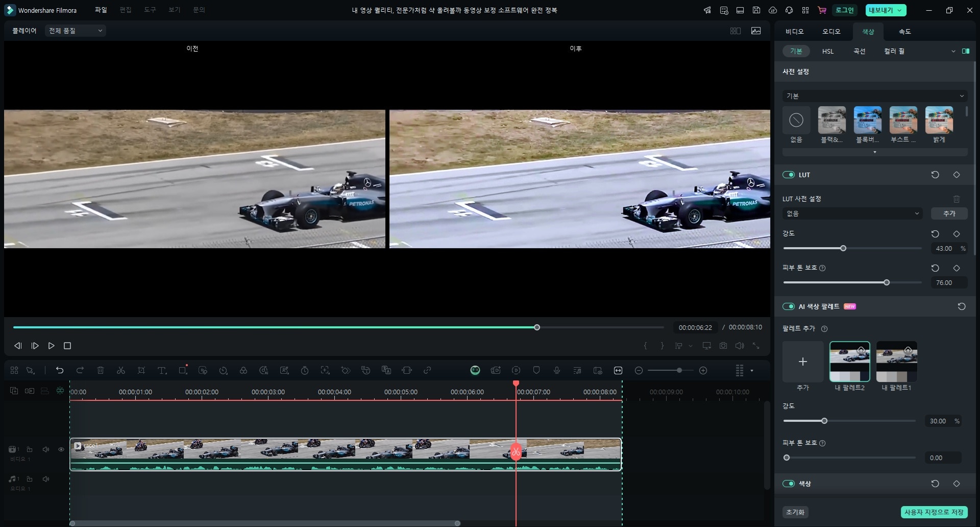Mute the audio track 1 speaker

click(46, 479)
